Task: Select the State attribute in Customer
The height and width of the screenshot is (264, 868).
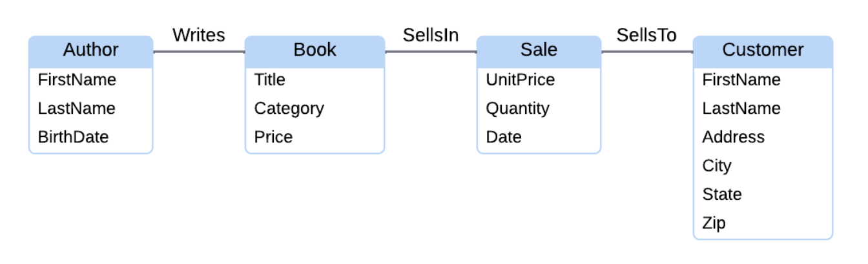Action: 721,194
